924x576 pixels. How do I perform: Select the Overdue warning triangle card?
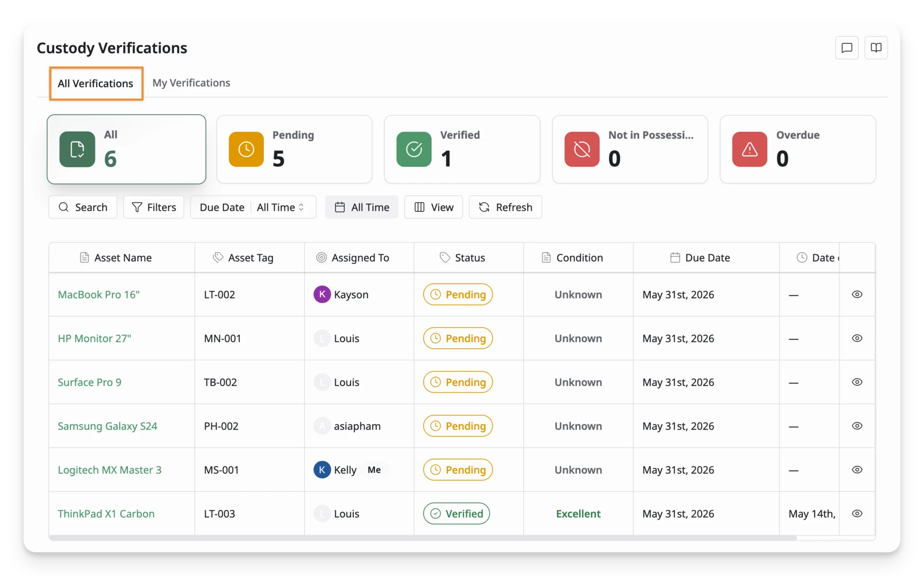(x=797, y=149)
